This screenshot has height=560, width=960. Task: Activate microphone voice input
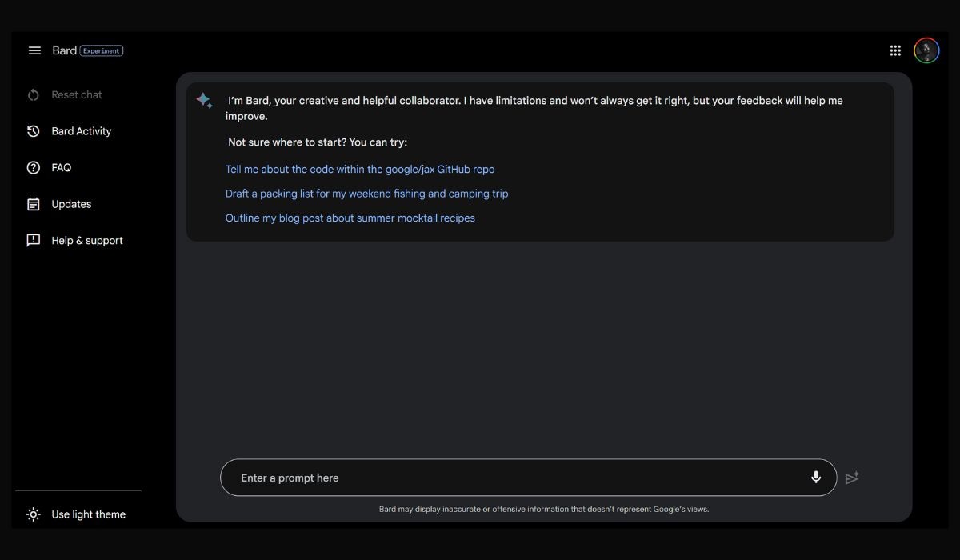click(816, 478)
